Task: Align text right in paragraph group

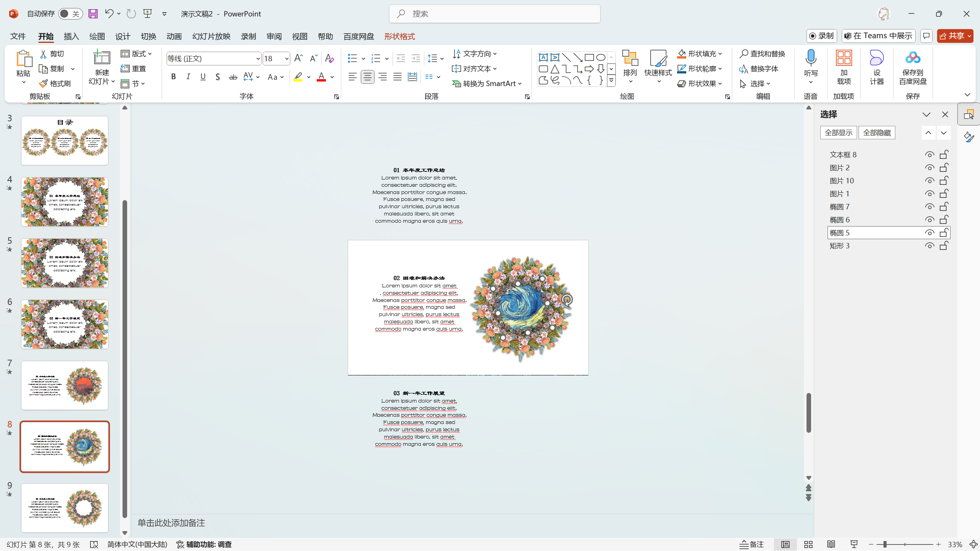Action: 382,77
